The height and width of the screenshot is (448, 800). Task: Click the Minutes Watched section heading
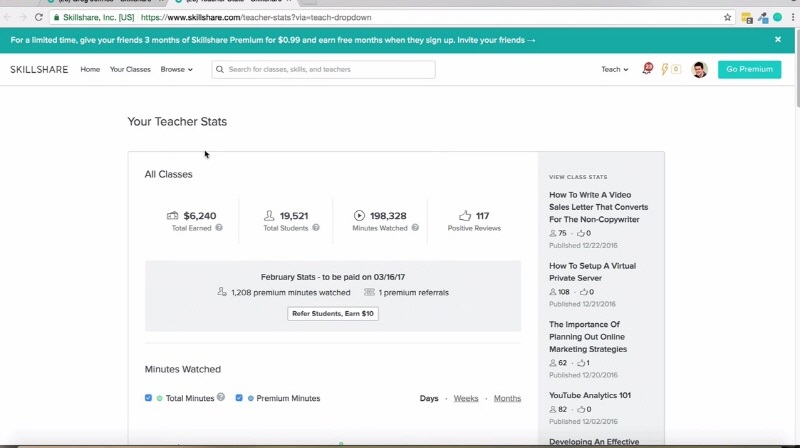[183, 369]
